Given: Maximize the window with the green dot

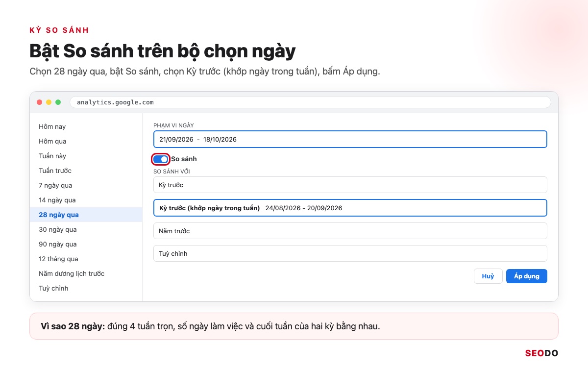Looking at the screenshot, I should pos(58,102).
